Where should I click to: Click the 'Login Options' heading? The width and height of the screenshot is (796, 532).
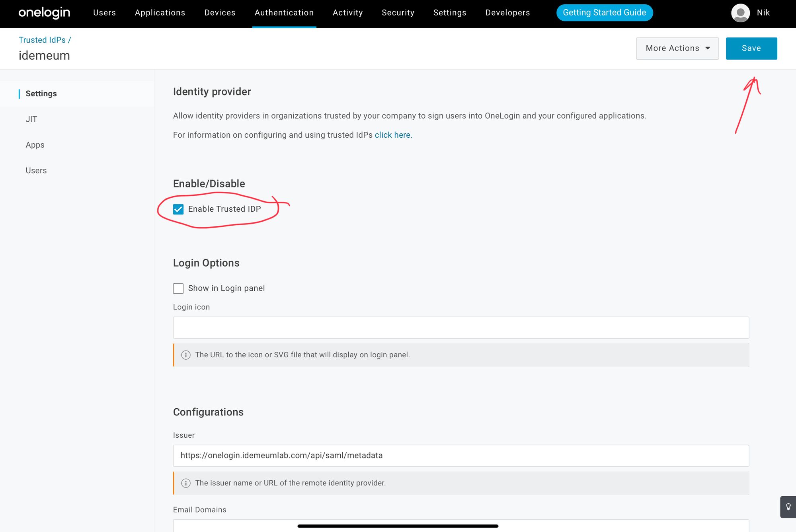tap(206, 263)
